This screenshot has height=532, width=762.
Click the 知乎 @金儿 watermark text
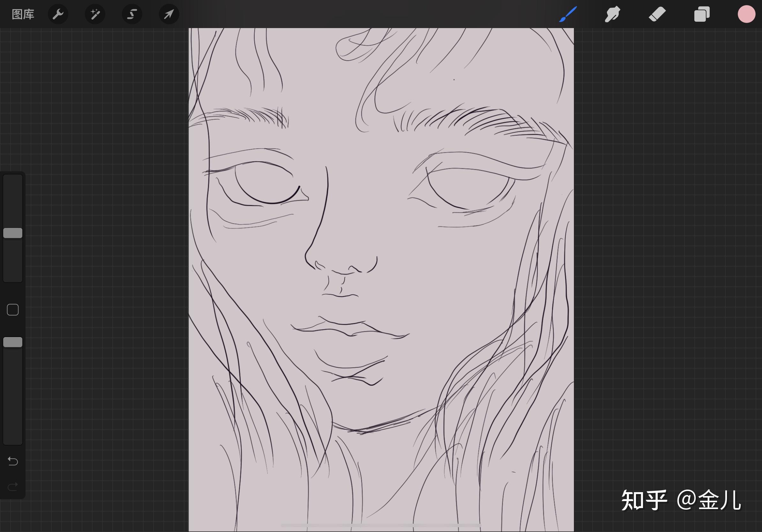tap(681, 500)
